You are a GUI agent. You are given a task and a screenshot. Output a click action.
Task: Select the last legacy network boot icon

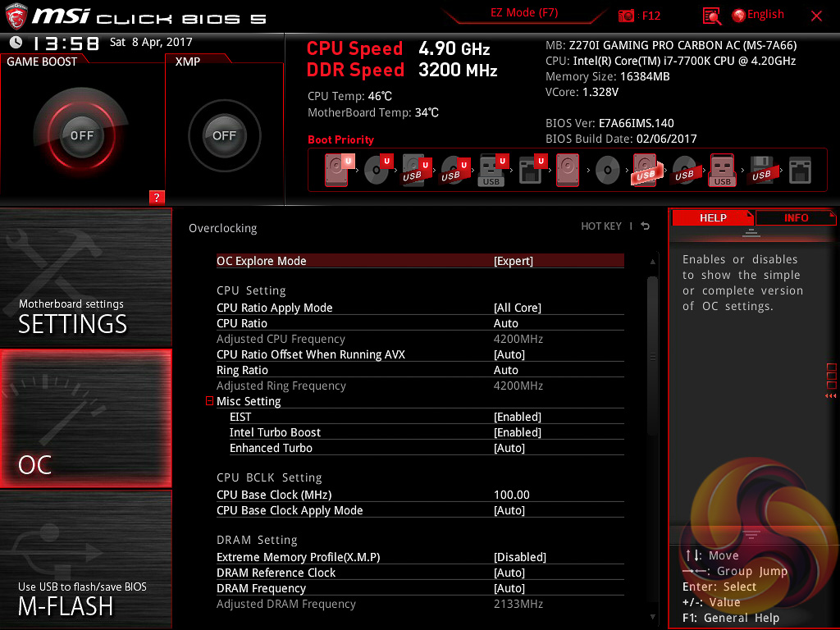[x=800, y=171]
